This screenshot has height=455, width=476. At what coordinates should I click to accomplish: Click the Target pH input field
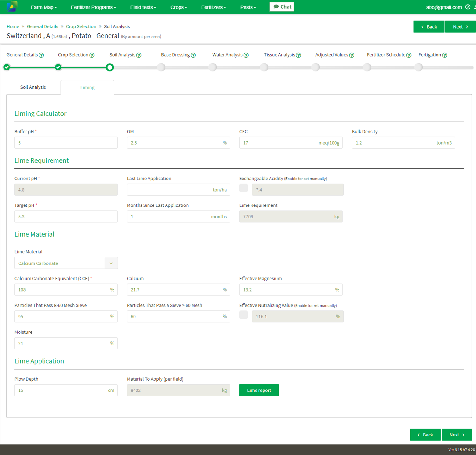pyautogui.click(x=66, y=217)
